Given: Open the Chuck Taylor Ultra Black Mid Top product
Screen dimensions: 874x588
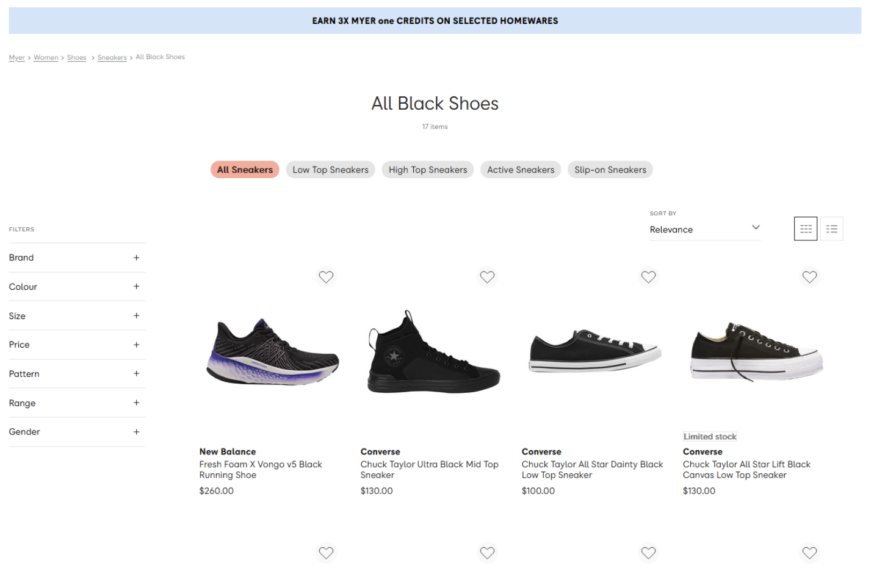Looking at the screenshot, I should (430, 469).
